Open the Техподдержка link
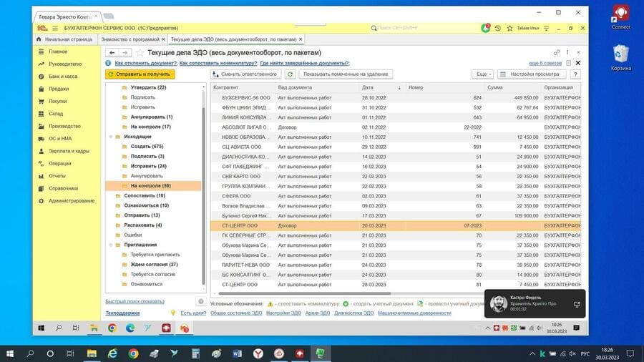The width and height of the screenshot is (644, 362). tap(122, 313)
